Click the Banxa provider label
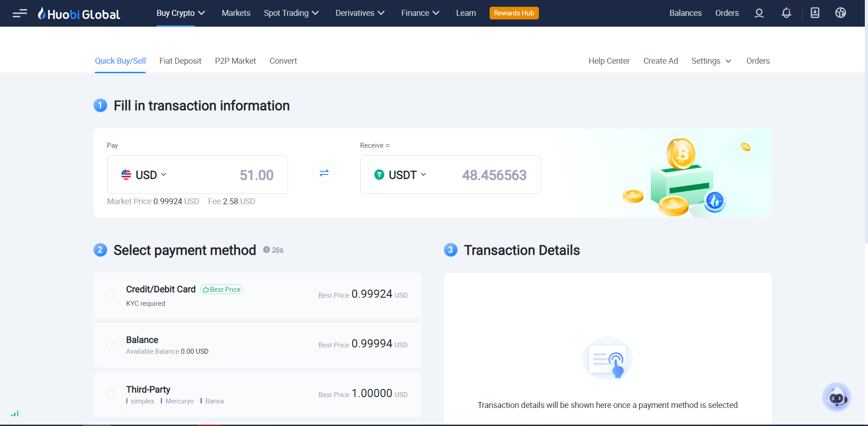This screenshot has width=868, height=426. (214, 401)
